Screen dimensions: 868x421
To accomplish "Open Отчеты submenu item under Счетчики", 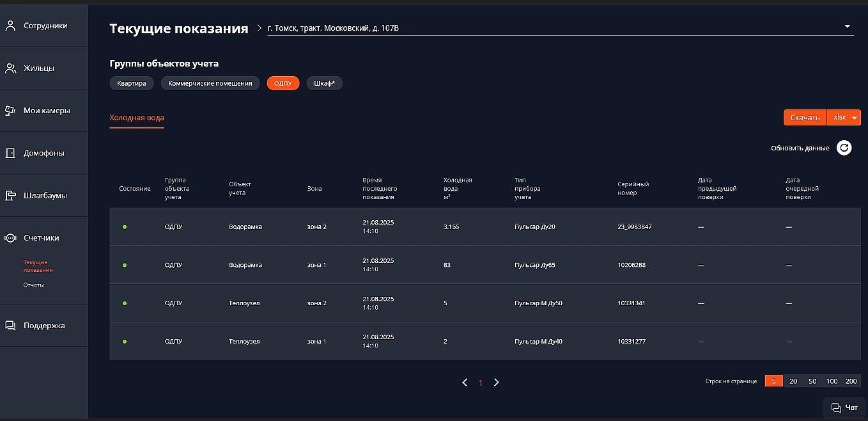I will tap(33, 285).
